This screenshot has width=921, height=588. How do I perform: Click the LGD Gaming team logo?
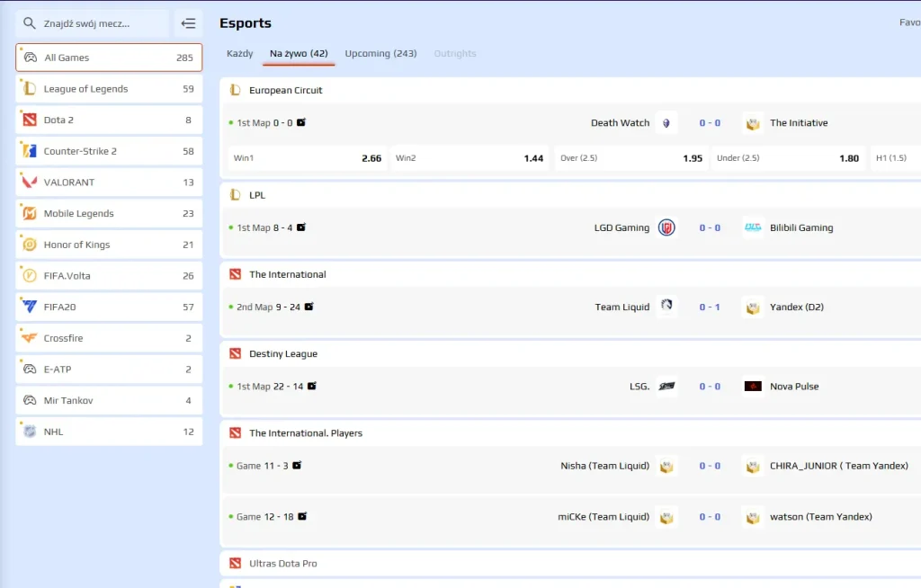[x=666, y=227]
